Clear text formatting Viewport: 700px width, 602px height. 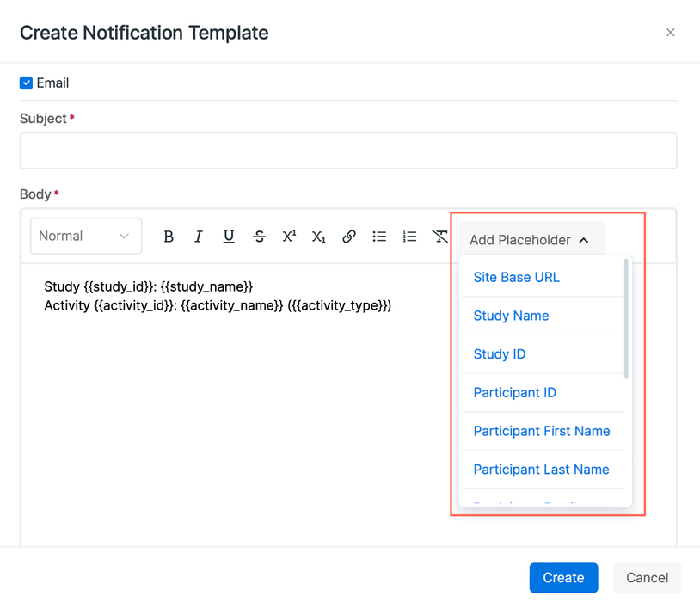439,236
